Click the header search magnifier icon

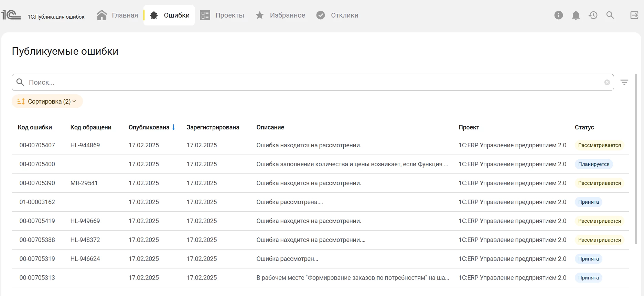coord(610,15)
